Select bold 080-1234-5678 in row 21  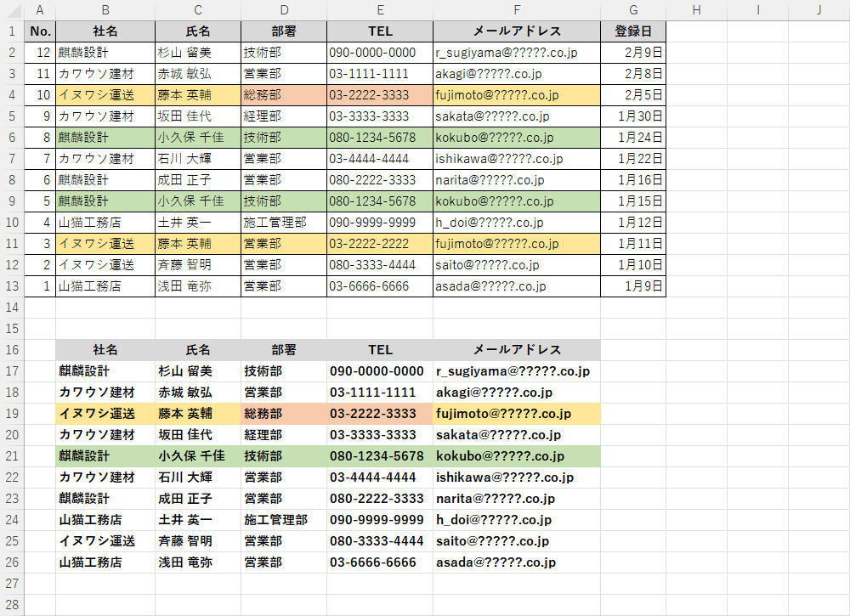[380, 456]
